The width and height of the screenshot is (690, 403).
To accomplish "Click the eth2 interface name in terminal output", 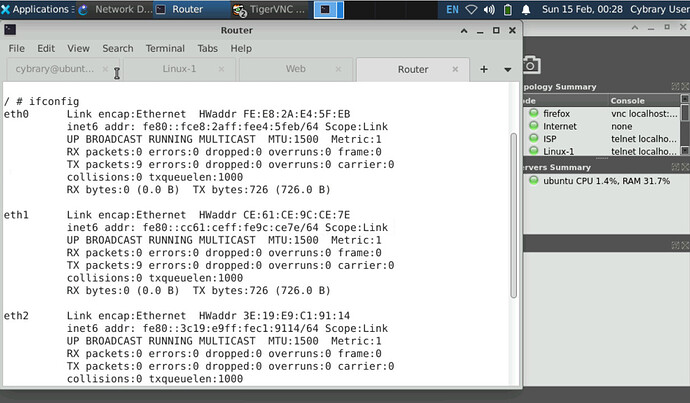I will 16,316.
